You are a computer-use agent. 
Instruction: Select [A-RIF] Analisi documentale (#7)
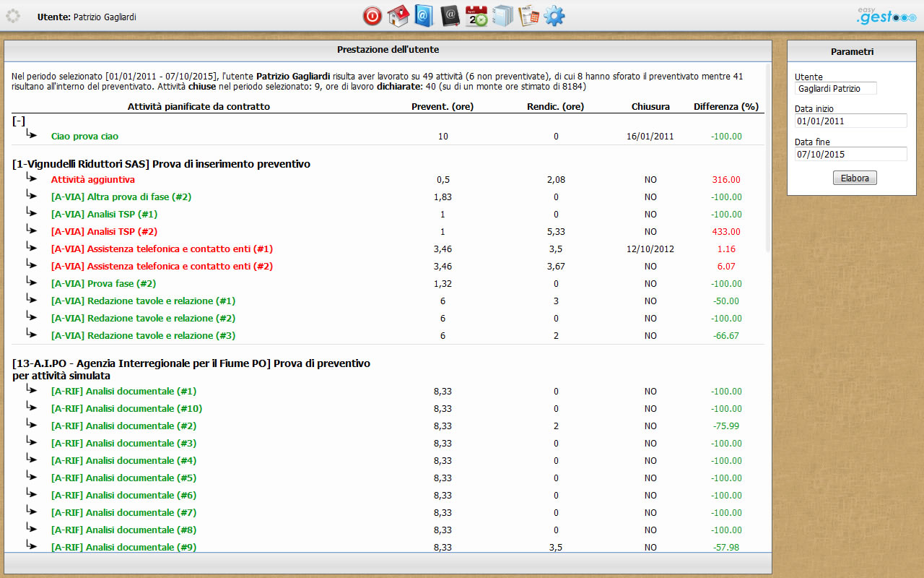[x=123, y=512]
